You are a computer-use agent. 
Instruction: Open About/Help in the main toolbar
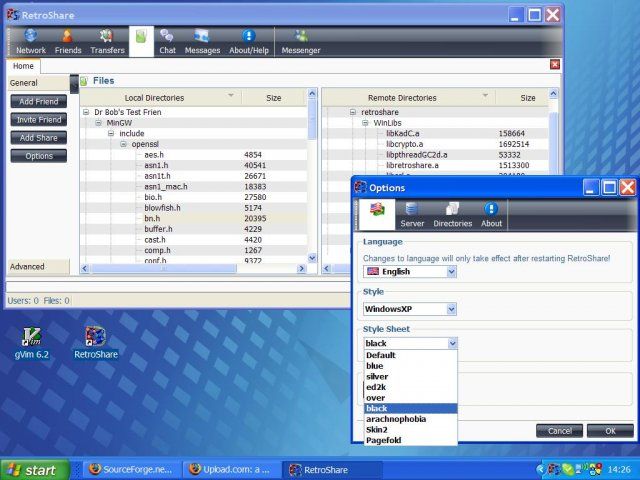coord(249,42)
